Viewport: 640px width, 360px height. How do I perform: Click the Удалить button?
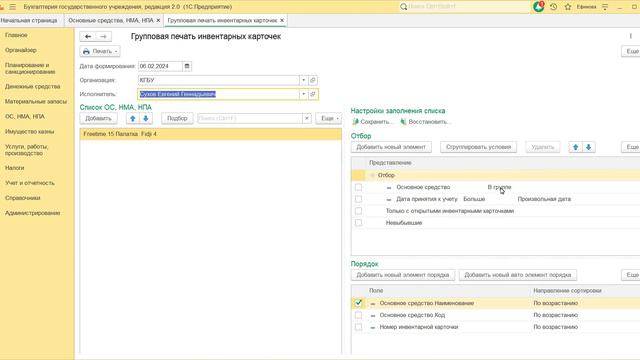click(x=543, y=147)
